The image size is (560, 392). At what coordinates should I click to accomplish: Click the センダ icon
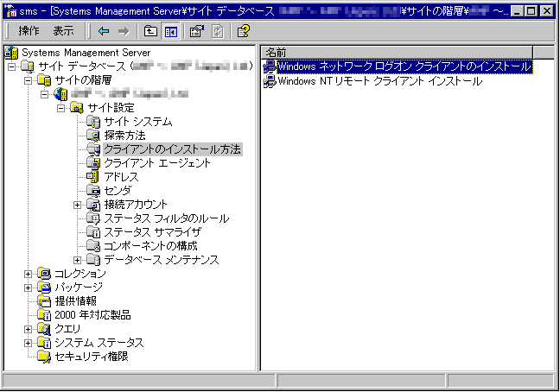93,191
